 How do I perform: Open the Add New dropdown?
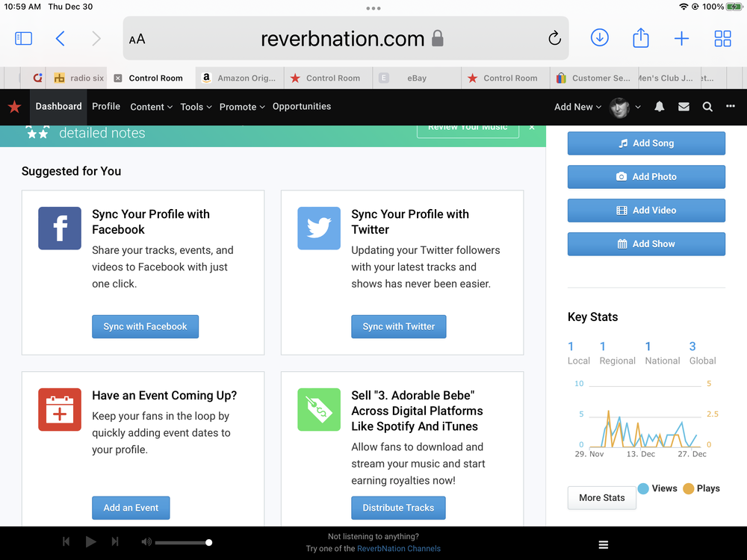pyautogui.click(x=577, y=107)
